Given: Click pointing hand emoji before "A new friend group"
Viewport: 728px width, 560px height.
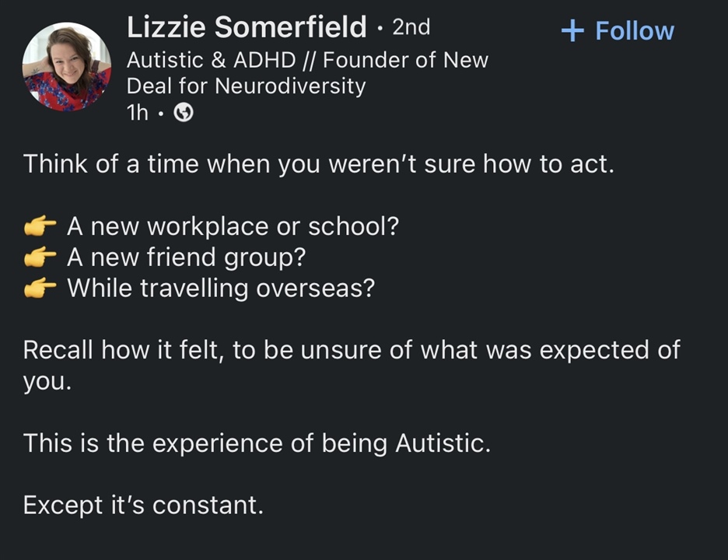Looking at the screenshot, I should pyautogui.click(x=40, y=257).
